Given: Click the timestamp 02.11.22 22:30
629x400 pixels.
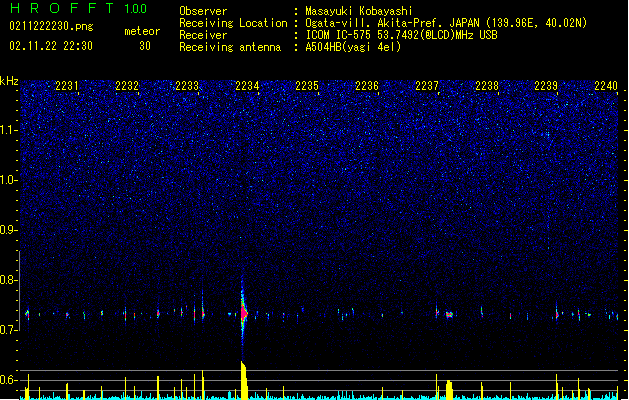Looking at the screenshot, I should pos(51,46).
